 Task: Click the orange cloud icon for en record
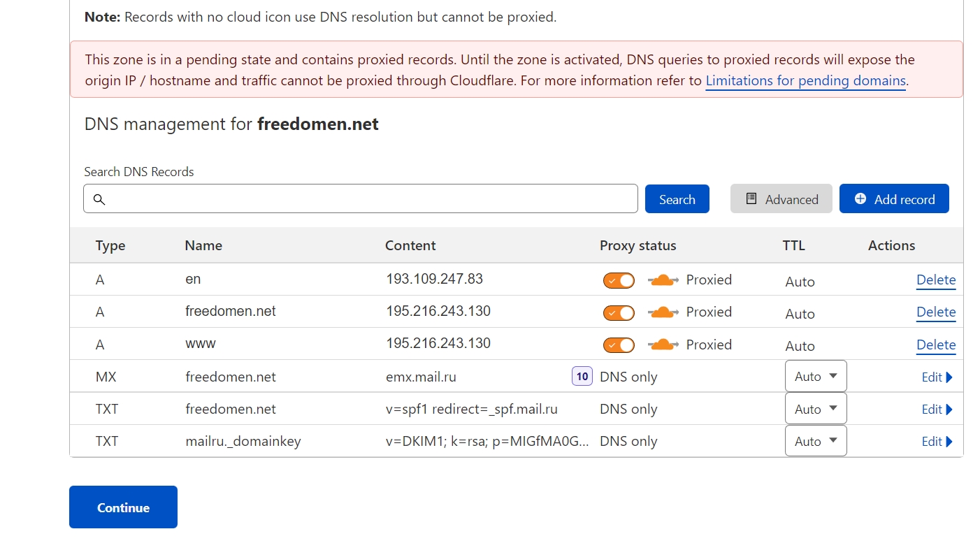[663, 280]
